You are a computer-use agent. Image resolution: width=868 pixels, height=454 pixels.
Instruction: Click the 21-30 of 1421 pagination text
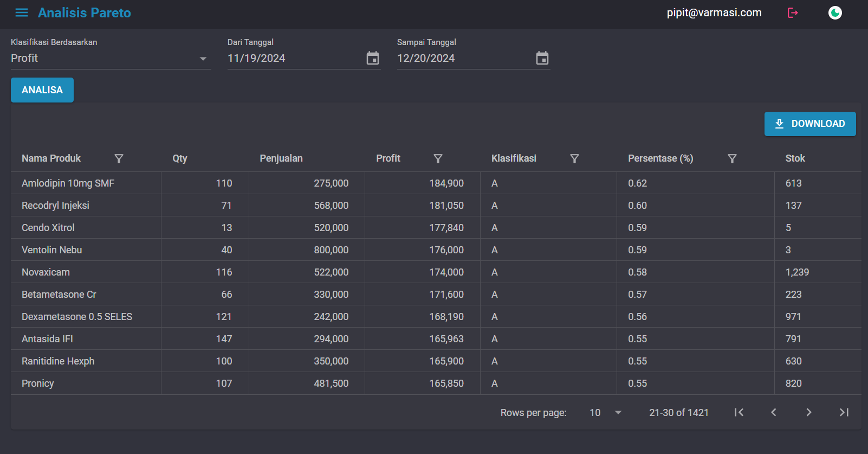pyautogui.click(x=679, y=413)
